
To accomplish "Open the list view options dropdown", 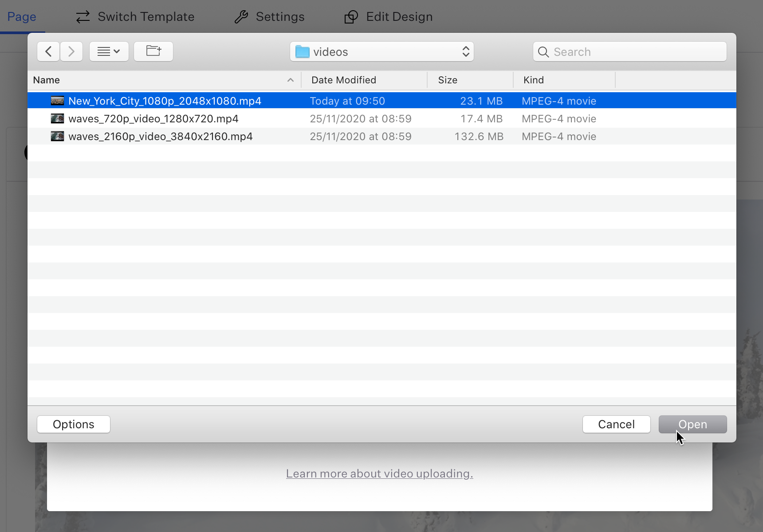I will click(109, 51).
